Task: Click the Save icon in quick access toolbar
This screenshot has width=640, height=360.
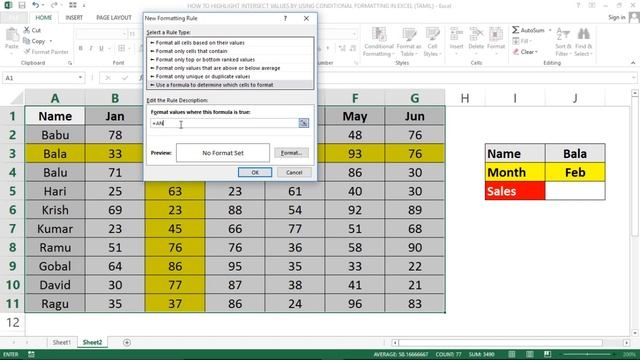Action: [22, 5]
